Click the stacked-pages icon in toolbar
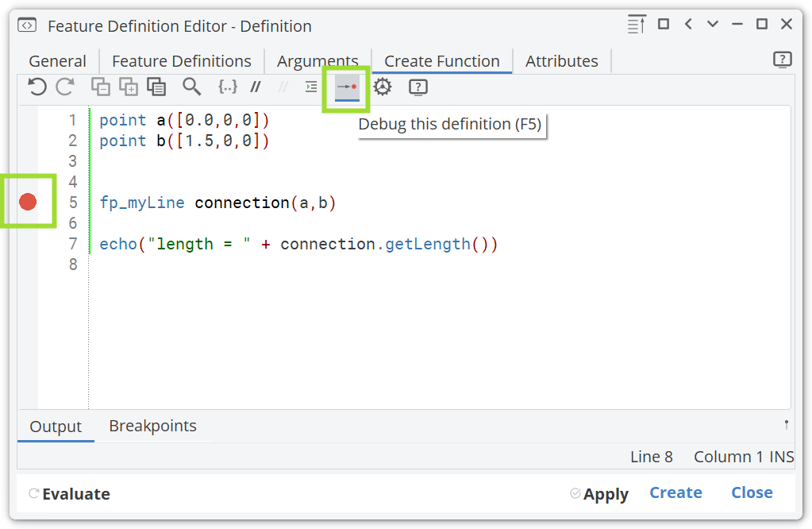This screenshot has width=812, height=529. coord(156,87)
